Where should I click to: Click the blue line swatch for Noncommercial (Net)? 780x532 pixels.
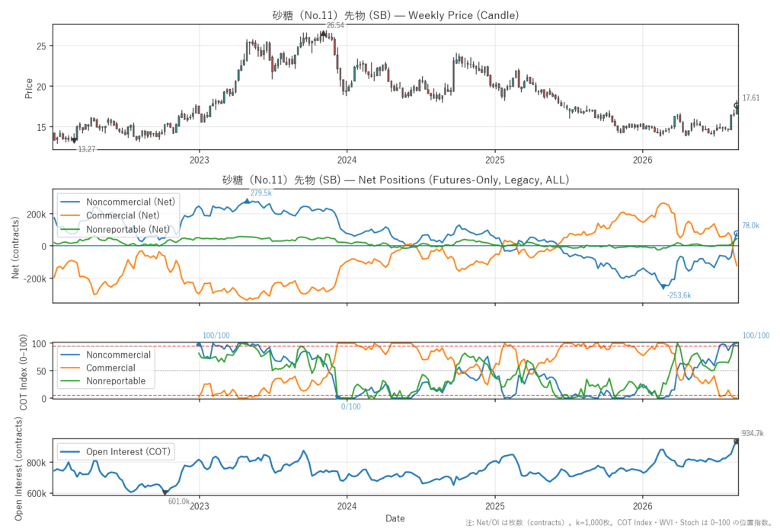pos(70,202)
